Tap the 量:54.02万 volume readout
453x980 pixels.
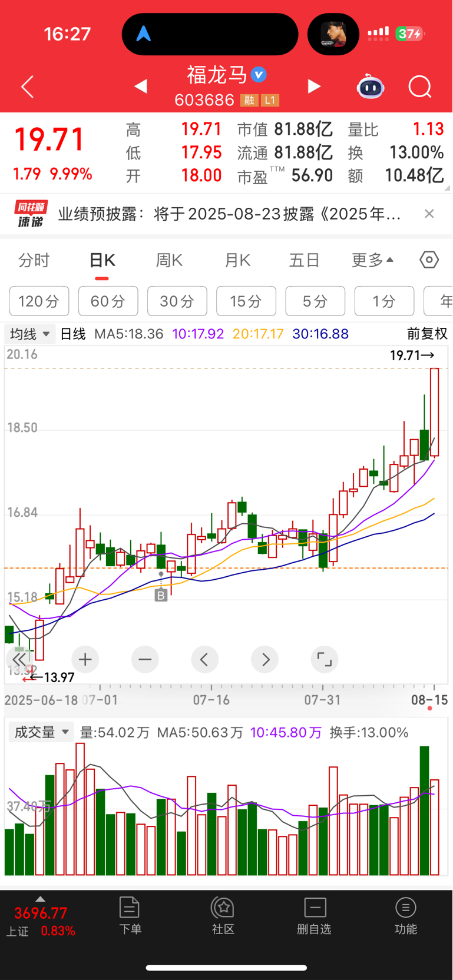pyautogui.click(x=115, y=732)
